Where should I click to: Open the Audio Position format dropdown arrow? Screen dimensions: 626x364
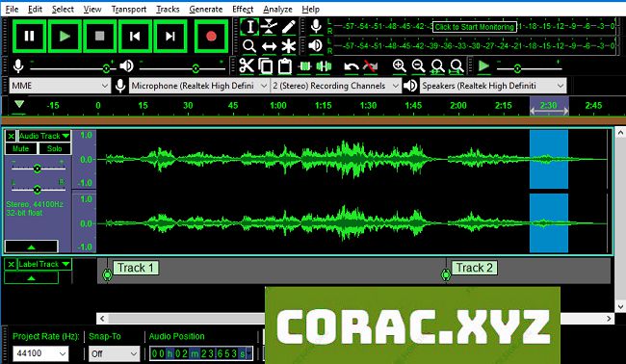click(249, 353)
